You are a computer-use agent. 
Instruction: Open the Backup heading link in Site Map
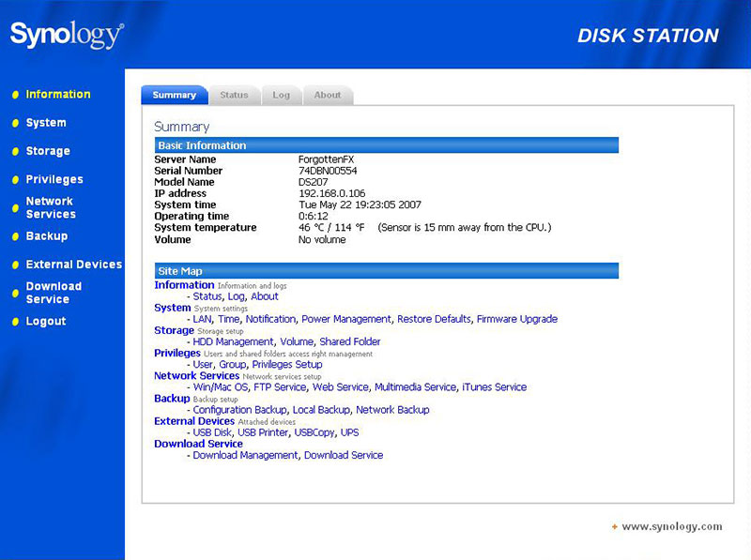[172, 399]
